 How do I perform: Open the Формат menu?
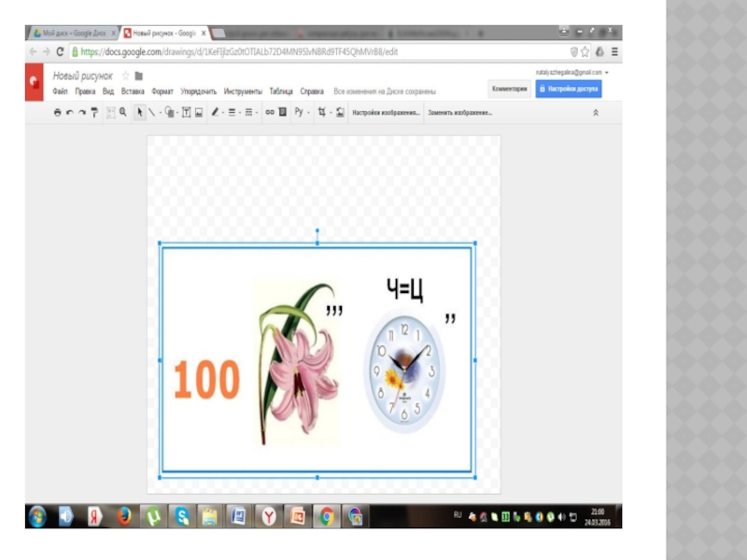coord(162,91)
